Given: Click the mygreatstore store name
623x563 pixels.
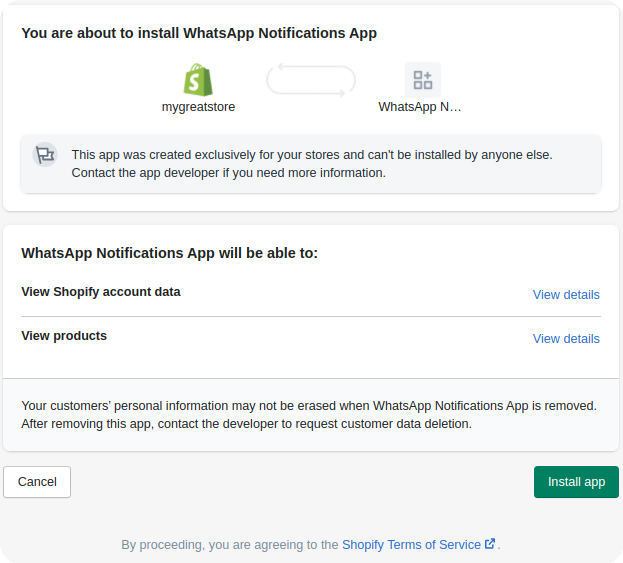Looking at the screenshot, I should [x=198, y=107].
